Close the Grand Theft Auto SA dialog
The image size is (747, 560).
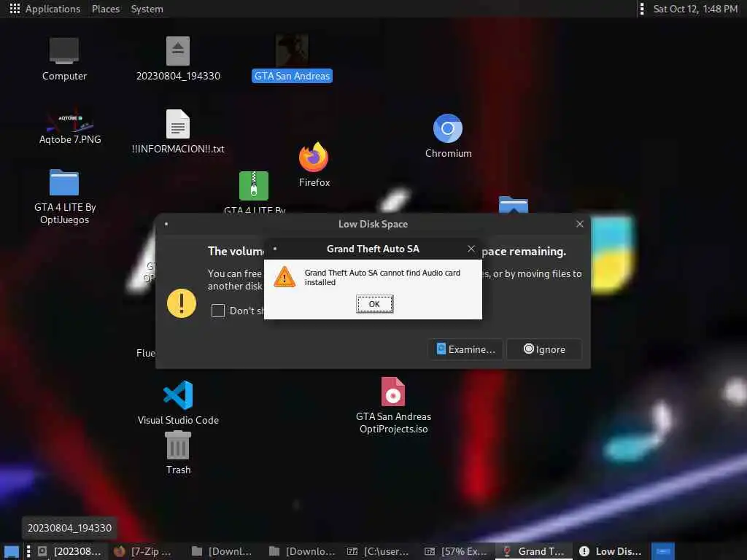click(471, 249)
